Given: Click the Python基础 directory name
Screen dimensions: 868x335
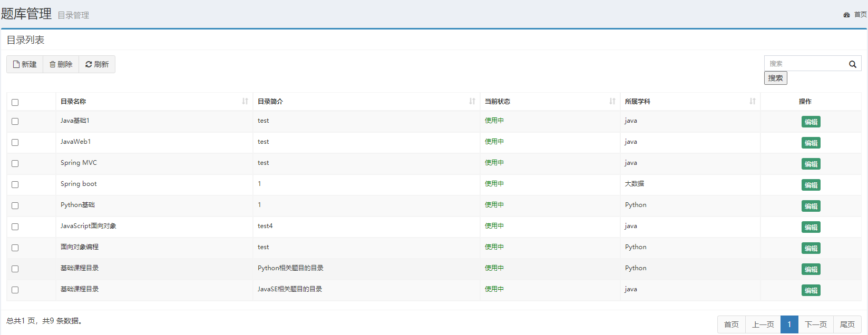Looking at the screenshot, I should click(x=77, y=205).
